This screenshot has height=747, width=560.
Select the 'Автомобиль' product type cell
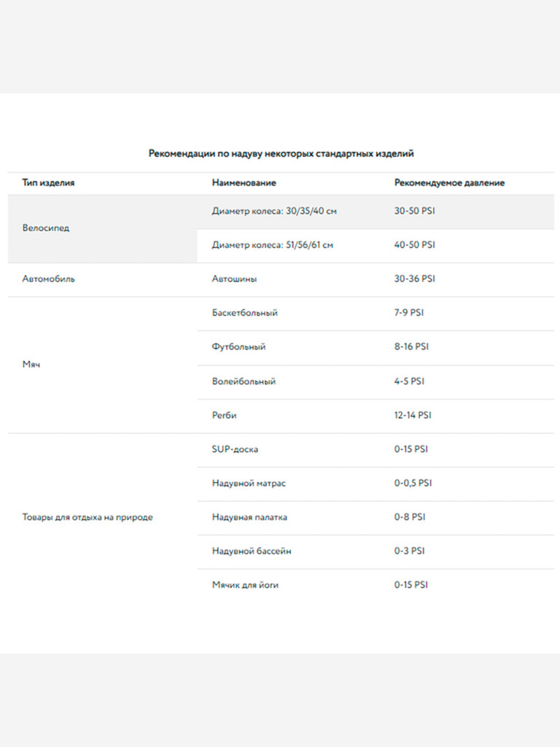point(48,279)
